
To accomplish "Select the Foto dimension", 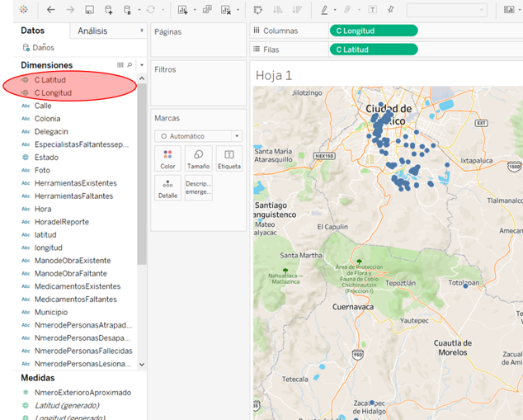I will (x=42, y=170).
